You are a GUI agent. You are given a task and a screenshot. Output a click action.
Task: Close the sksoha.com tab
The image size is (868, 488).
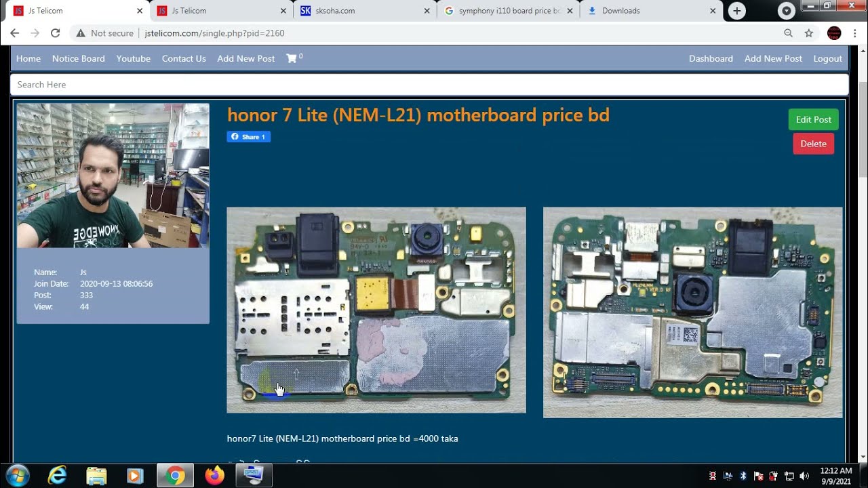click(427, 11)
